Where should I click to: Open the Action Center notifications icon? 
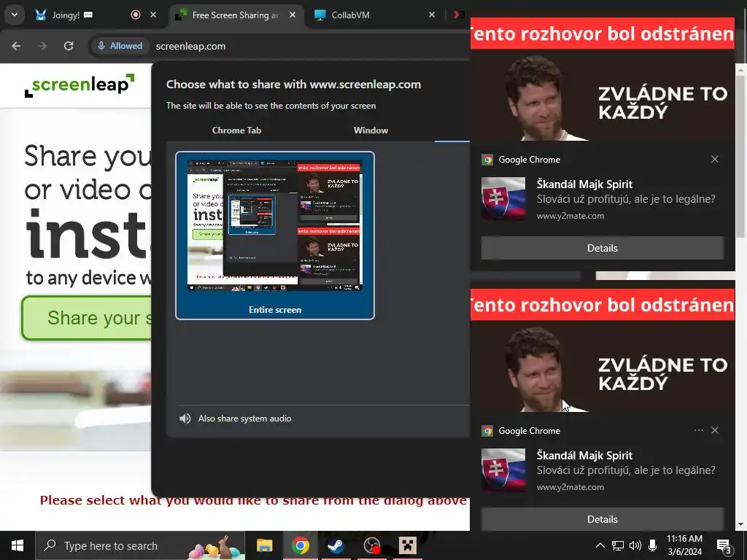724,545
